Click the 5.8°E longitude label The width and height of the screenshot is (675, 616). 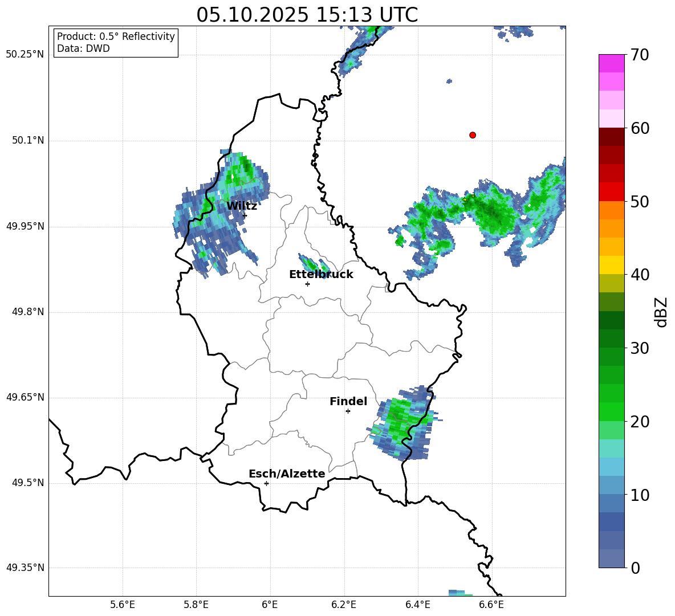coord(196,605)
